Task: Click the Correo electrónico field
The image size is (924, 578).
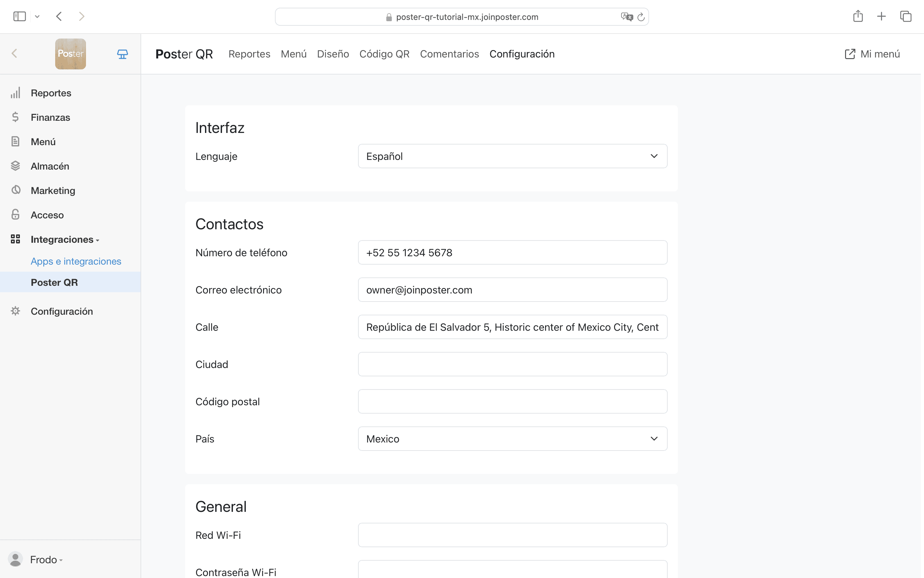Action: tap(512, 290)
